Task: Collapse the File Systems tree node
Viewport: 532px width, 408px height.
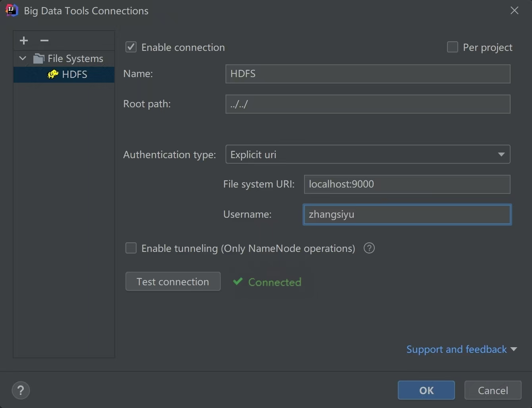Action: 22,58
